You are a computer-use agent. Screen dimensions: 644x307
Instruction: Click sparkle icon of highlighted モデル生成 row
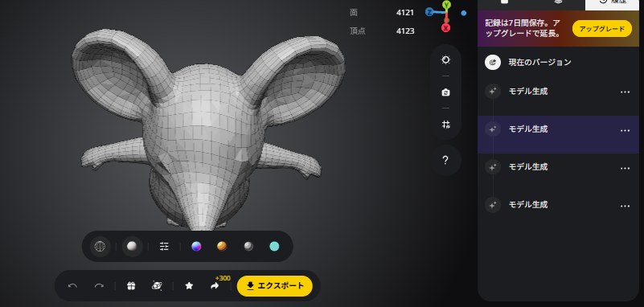click(x=493, y=129)
